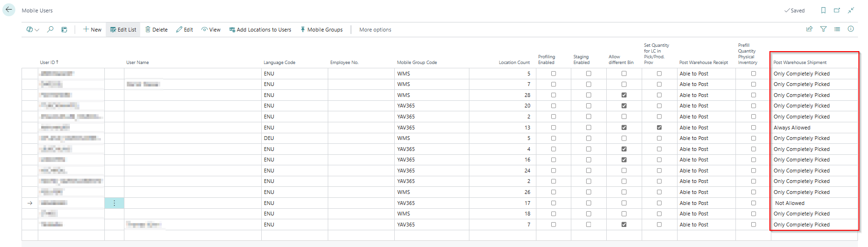Click the empty Employee No. cell in DEU row

[361, 138]
